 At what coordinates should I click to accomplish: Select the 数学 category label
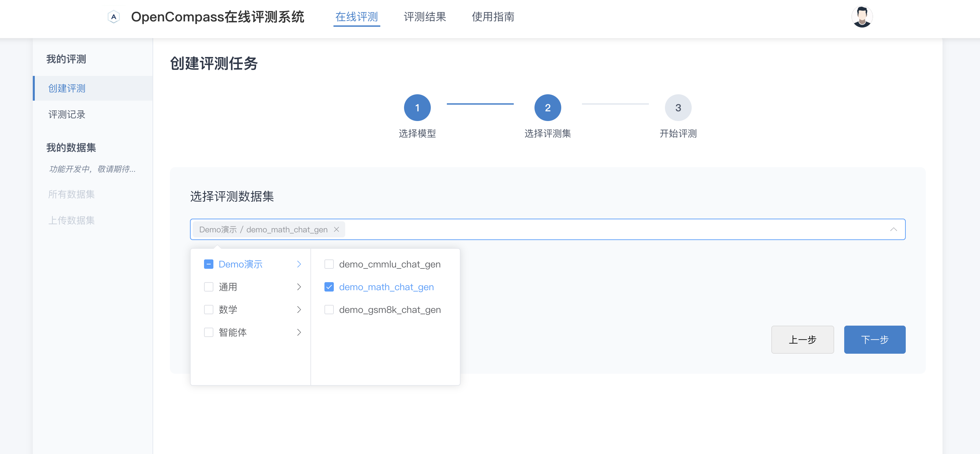228,310
